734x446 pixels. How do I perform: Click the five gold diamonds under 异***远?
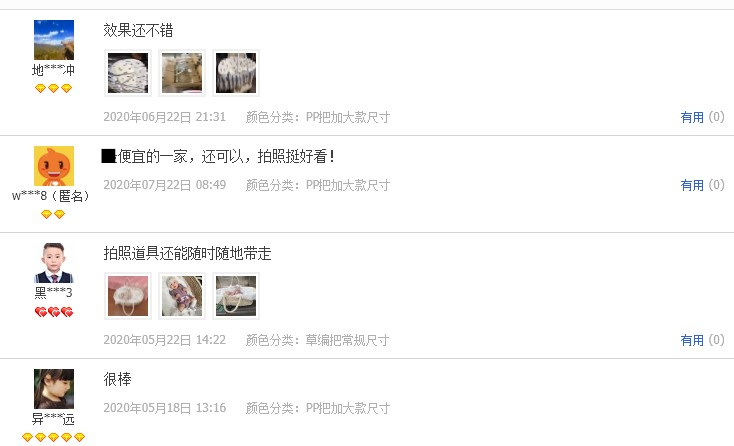[x=53, y=437]
